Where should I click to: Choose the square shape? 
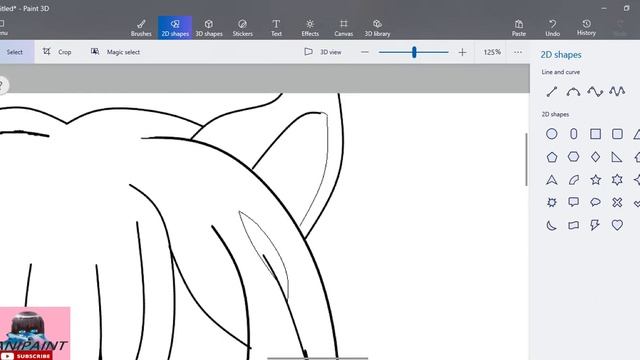click(596, 134)
